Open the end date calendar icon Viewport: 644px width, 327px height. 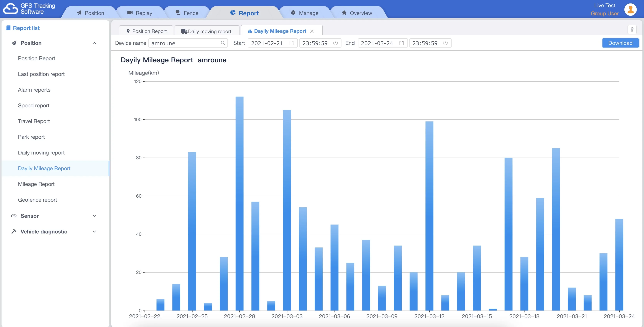click(x=401, y=43)
